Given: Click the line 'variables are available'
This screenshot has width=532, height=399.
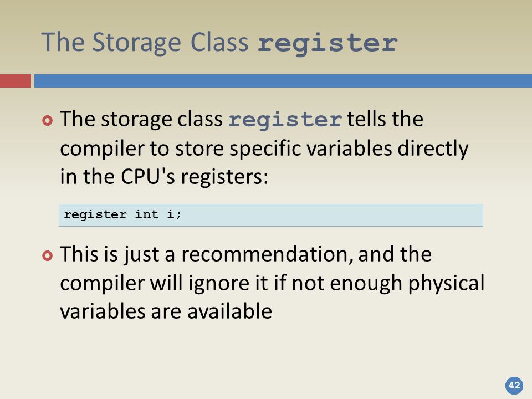Looking at the screenshot, I should pos(166,310).
